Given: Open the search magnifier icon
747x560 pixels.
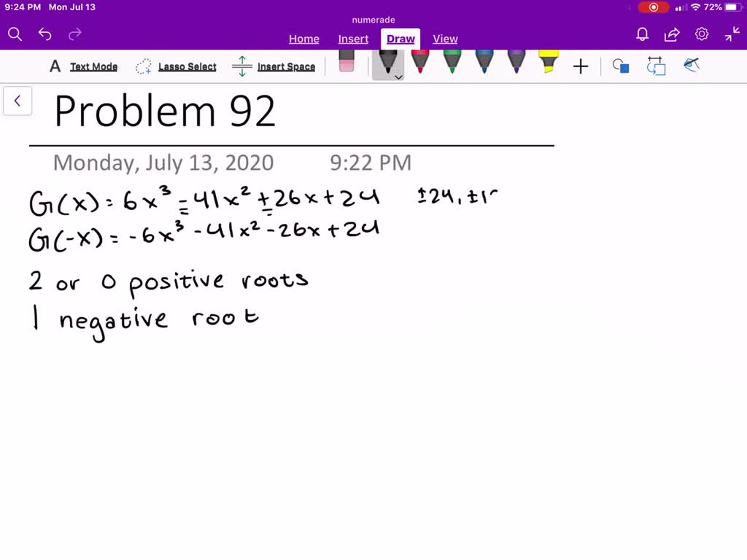Looking at the screenshot, I should [15, 34].
